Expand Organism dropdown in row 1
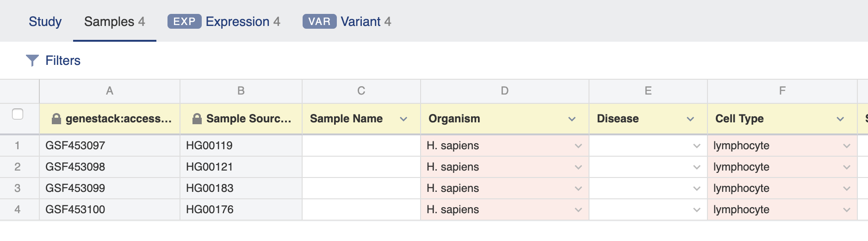868x241 pixels. (x=578, y=146)
